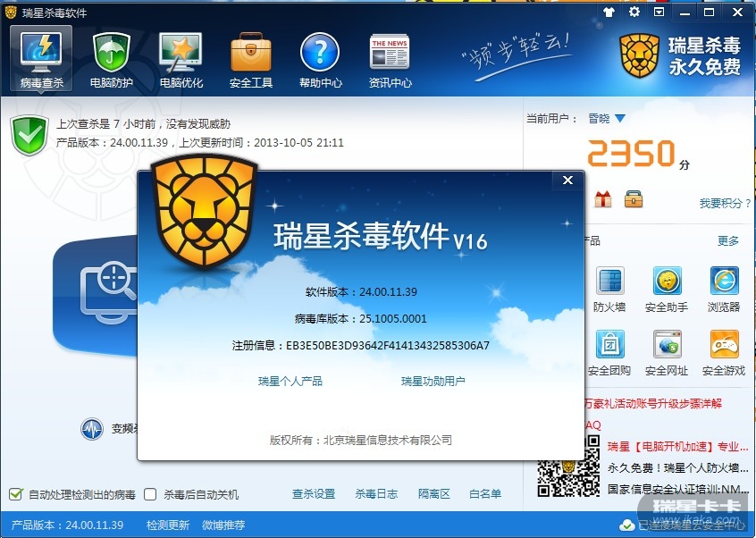Click the toolbox icon under points
The image size is (756, 538).
click(x=633, y=198)
